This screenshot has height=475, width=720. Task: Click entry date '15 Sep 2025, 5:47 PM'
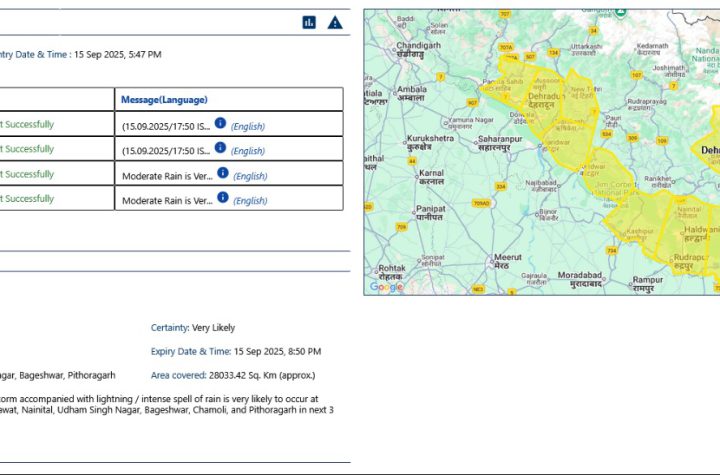tap(118, 54)
